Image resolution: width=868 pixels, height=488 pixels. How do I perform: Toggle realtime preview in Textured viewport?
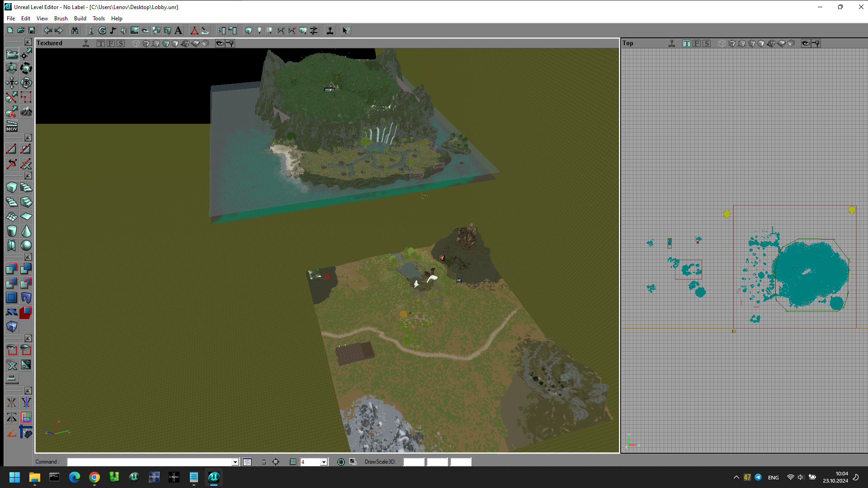point(86,43)
